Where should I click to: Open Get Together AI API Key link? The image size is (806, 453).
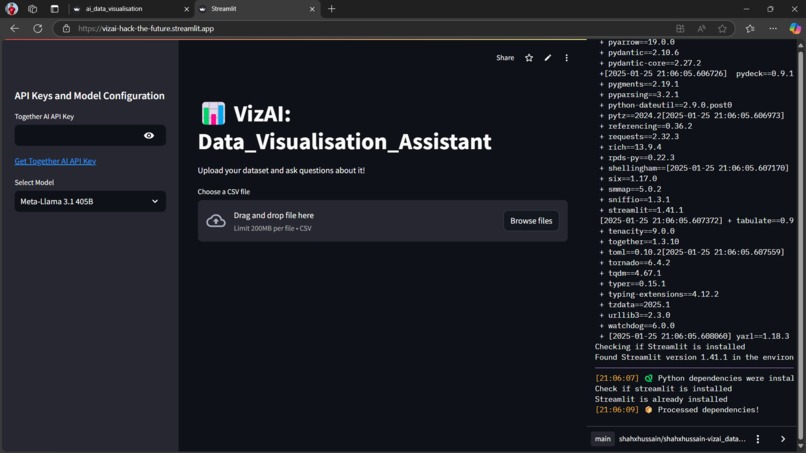click(55, 161)
